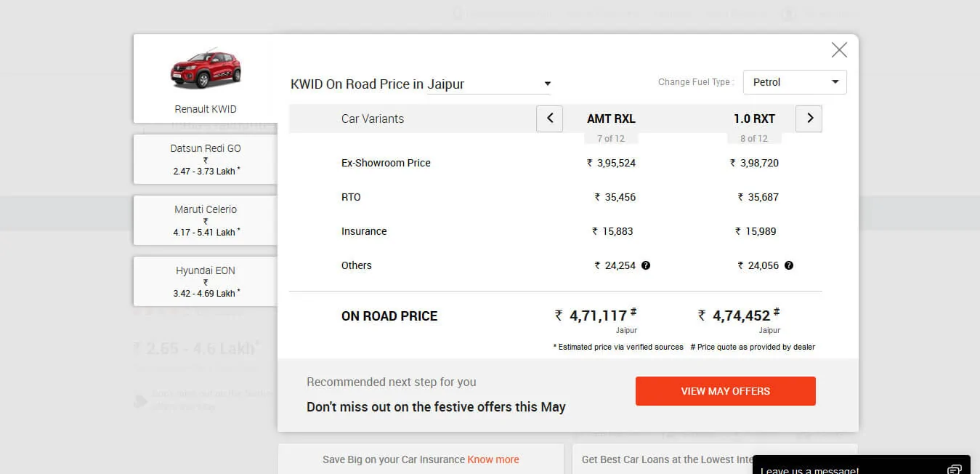Open the Petrol fuel type dropdown
Viewport: 980px width, 474px height.
point(795,82)
